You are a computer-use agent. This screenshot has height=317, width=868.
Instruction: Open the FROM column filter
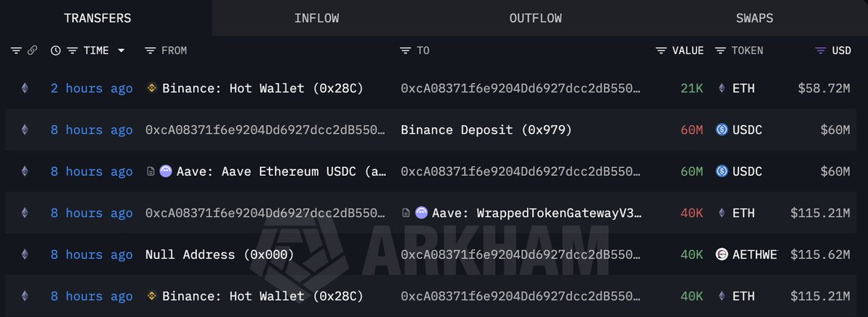click(150, 51)
